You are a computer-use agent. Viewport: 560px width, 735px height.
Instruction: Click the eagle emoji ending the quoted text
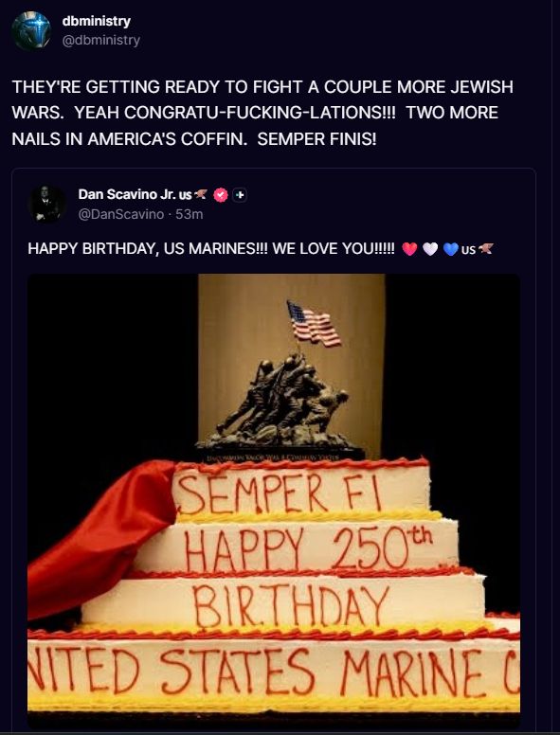pos(486,248)
